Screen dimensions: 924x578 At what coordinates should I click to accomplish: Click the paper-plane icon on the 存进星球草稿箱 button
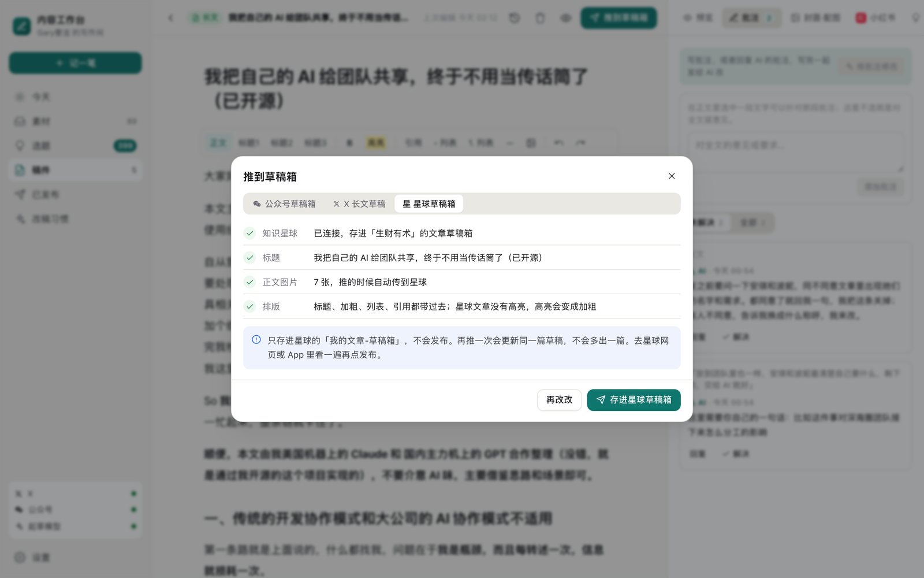click(601, 400)
